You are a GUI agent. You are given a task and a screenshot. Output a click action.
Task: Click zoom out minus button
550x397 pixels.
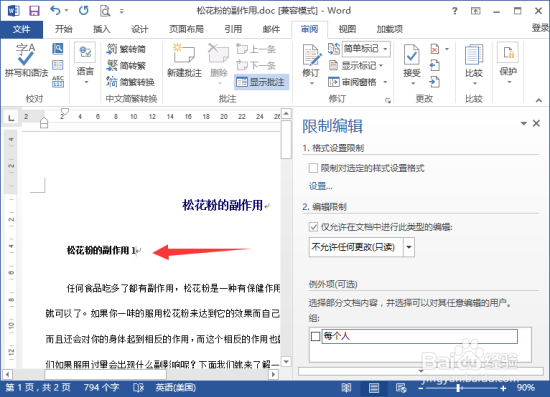pyautogui.click(x=421, y=388)
